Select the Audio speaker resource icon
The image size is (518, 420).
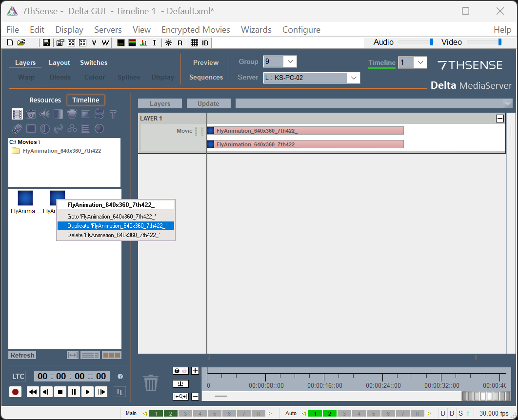[45, 114]
